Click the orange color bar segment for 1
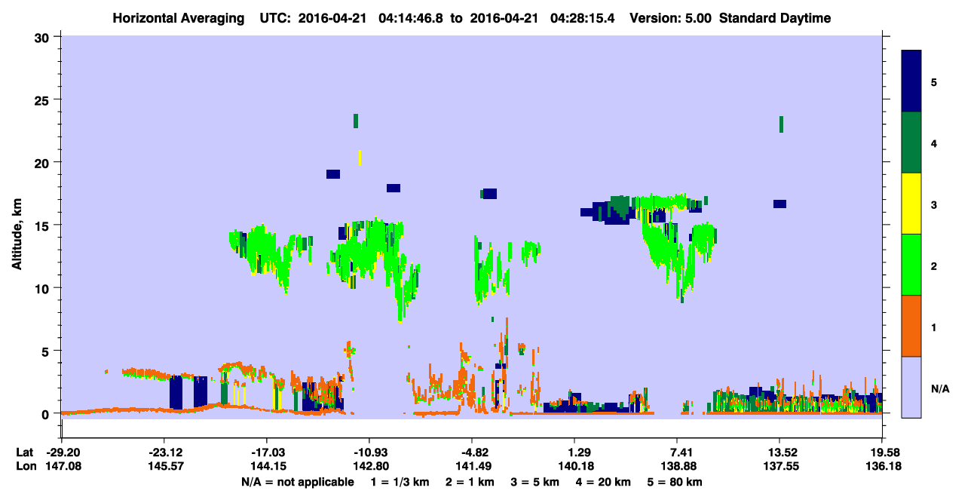The width and height of the screenshot is (980, 503). [911, 326]
